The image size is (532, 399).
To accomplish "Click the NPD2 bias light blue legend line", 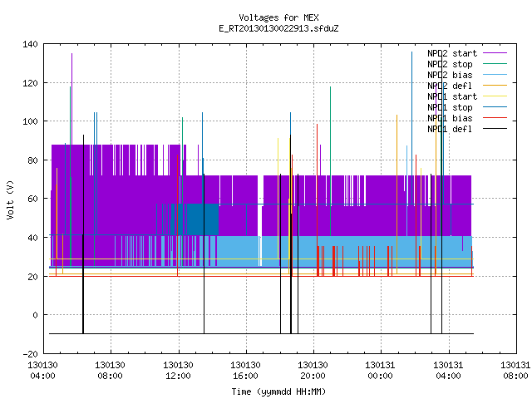I will pyautogui.click(x=495, y=75).
